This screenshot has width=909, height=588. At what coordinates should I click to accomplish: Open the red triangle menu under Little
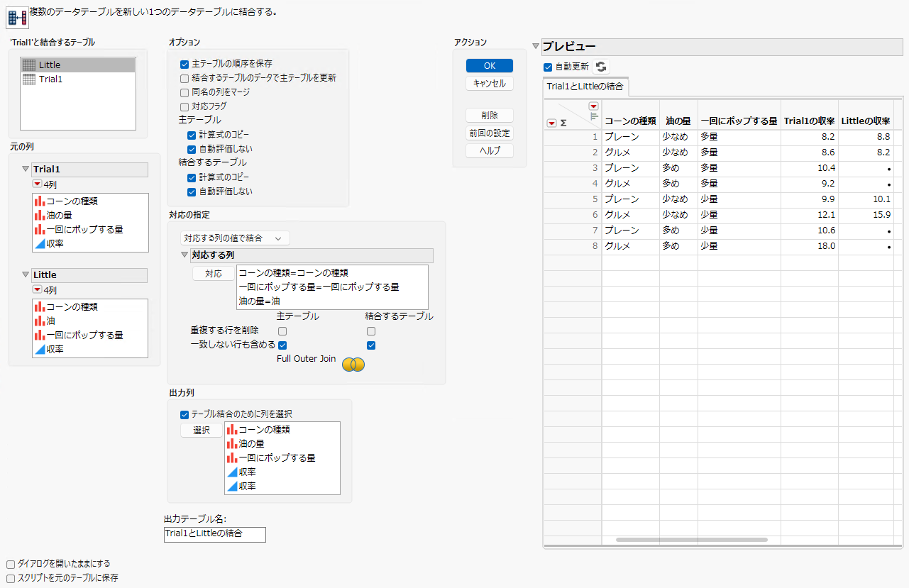(x=37, y=289)
